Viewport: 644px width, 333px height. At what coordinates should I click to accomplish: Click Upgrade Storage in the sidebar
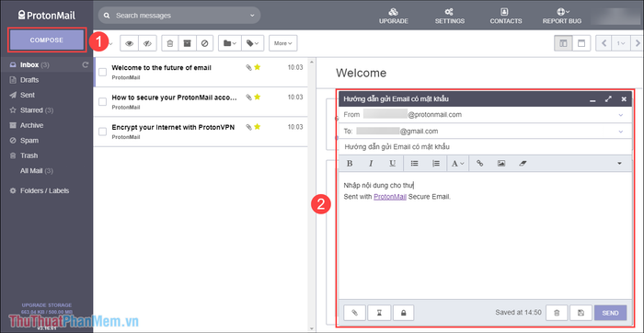click(46, 305)
